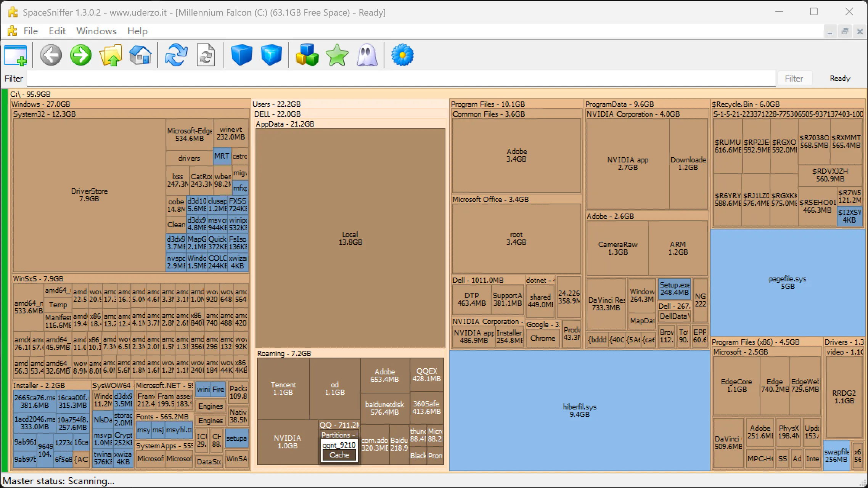Restore the inner child window
The image size is (868, 488).
[x=845, y=32]
